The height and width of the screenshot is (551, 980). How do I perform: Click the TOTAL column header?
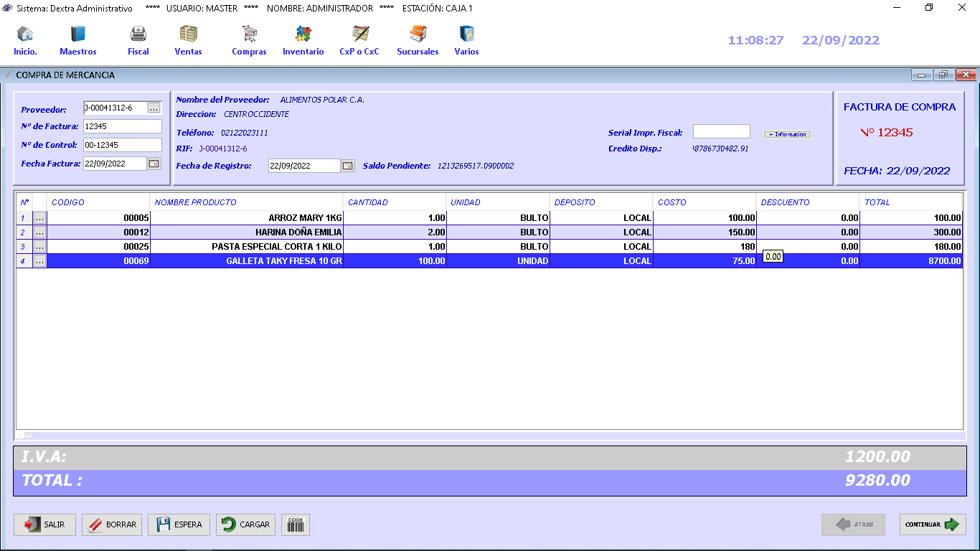pyautogui.click(x=911, y=202)
